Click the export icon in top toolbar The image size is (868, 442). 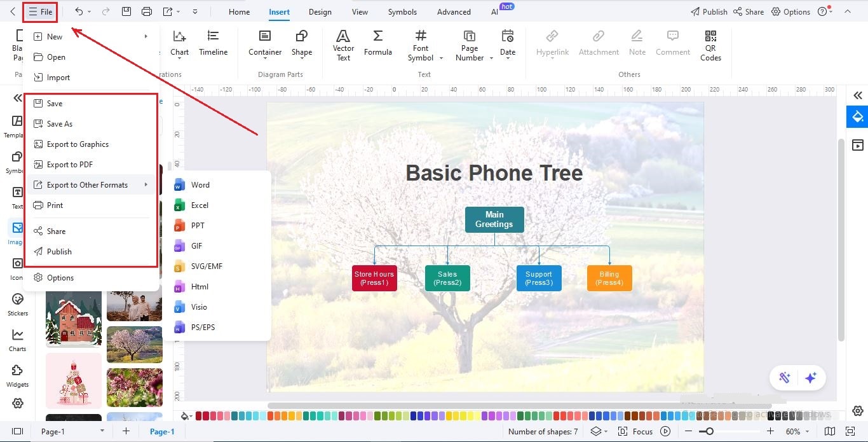168,11
